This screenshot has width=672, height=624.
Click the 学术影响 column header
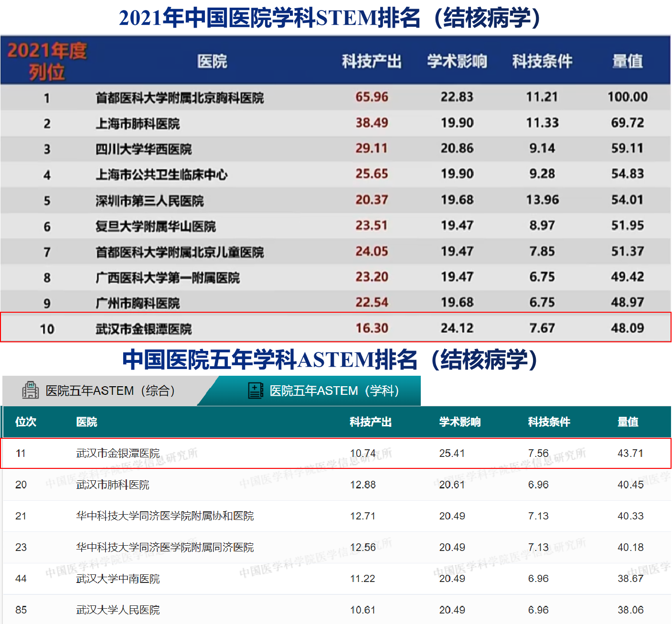pyautogui.click(x=457, y=61)
